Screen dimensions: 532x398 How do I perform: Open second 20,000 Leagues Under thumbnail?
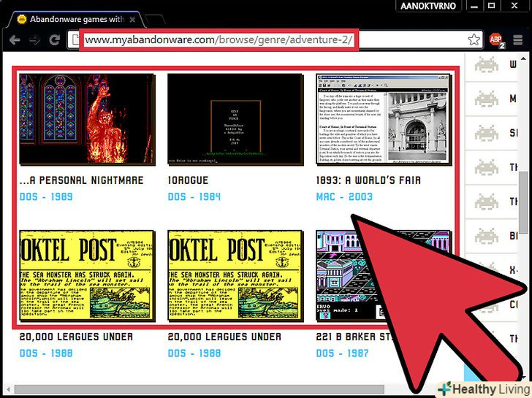235,276
